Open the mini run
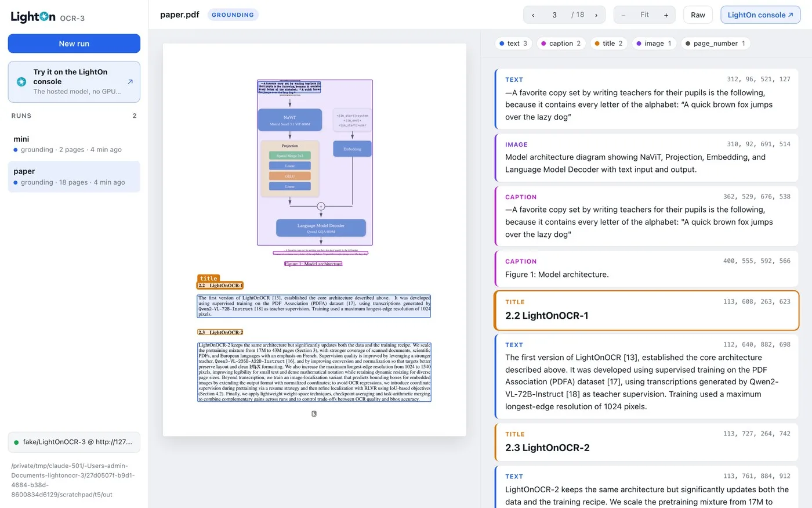 coord(74,144)
